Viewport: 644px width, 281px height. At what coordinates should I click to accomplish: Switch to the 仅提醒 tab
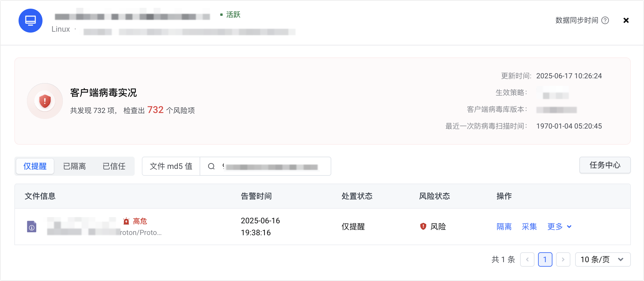35,166
